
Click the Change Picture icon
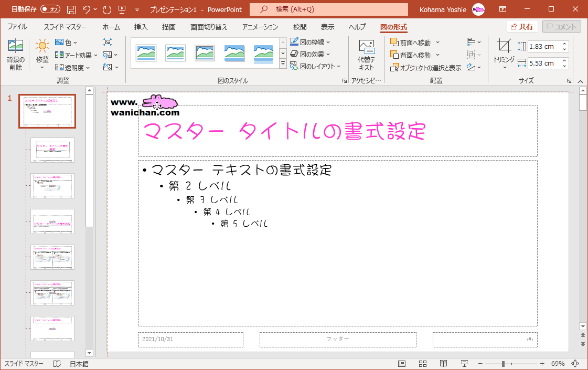pyautogui.click(x=110, y=55)
